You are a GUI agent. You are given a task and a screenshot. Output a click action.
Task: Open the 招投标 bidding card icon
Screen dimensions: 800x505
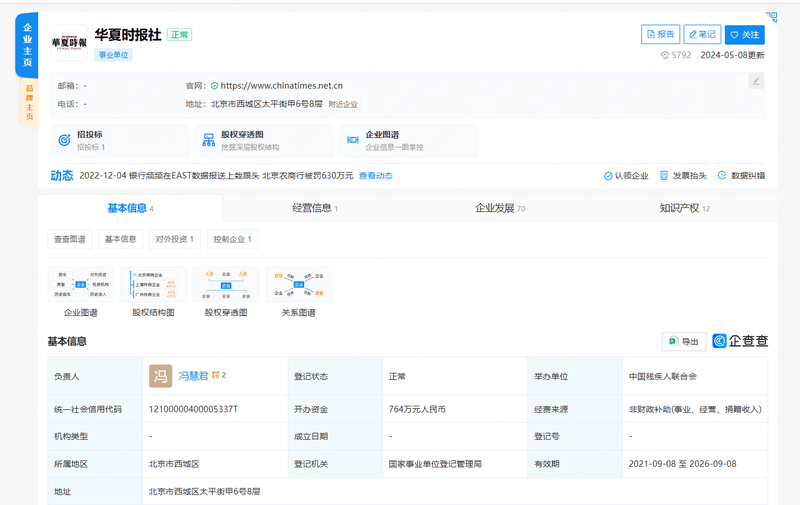64,140
